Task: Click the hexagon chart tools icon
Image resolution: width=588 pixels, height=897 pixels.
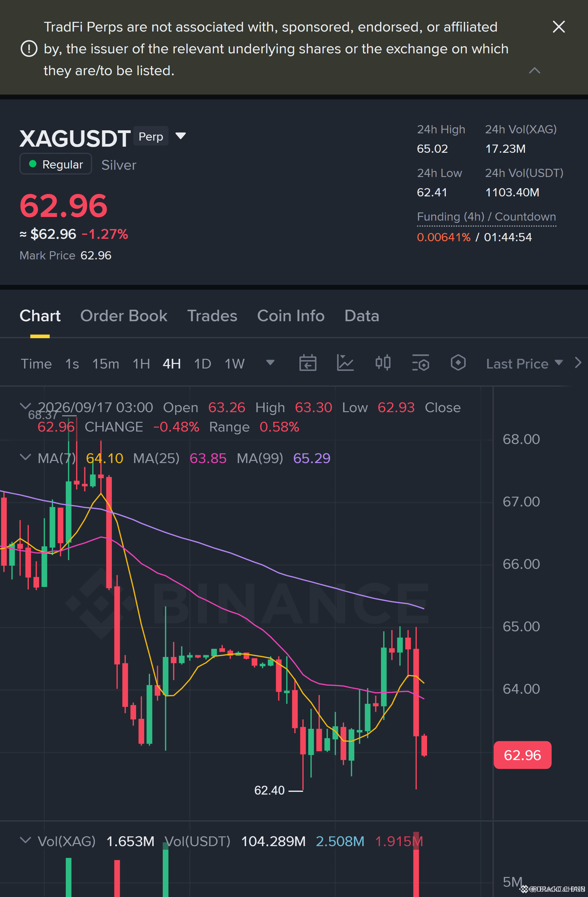Action: click(x=458, y=363)
